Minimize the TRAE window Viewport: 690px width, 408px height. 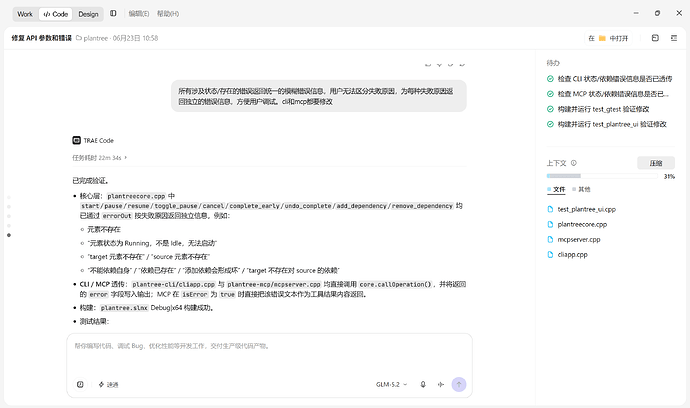[636, 13]
